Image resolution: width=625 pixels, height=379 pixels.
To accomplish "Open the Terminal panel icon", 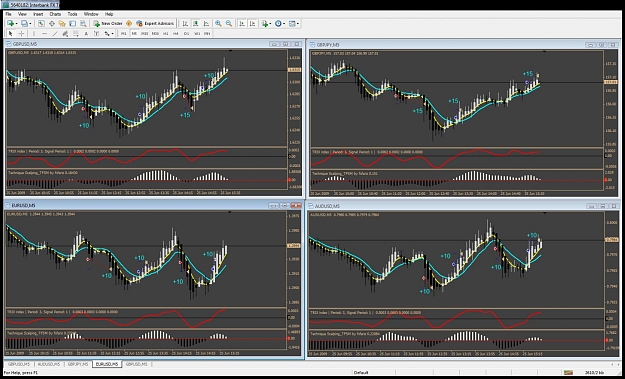I will (x=73, y=24).
